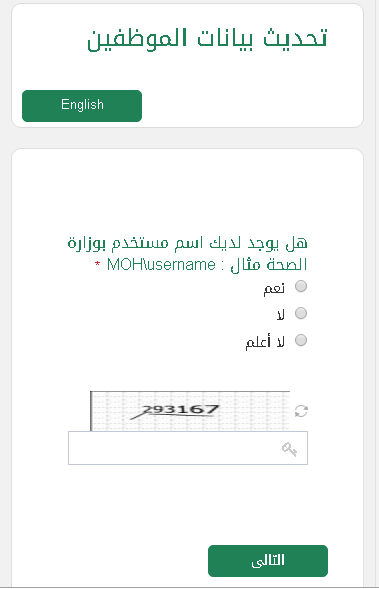Viewport: 379px width, 589px height.
Task: Focus the captcha text input field
Action: click(188, 448)
